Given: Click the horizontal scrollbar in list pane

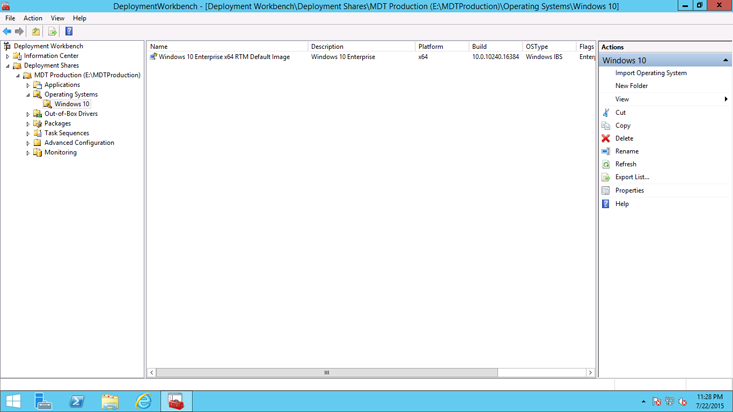Looking at the screenshot, I should (x=326, y=373).
